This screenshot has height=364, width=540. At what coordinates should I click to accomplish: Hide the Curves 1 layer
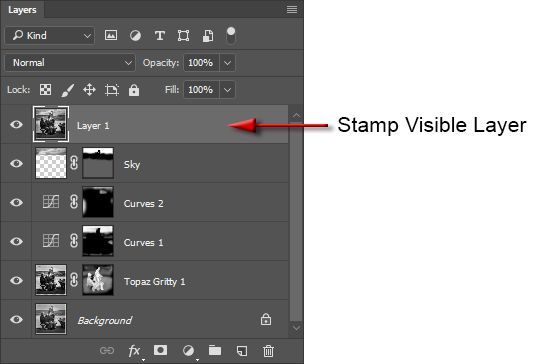[16, 241]
